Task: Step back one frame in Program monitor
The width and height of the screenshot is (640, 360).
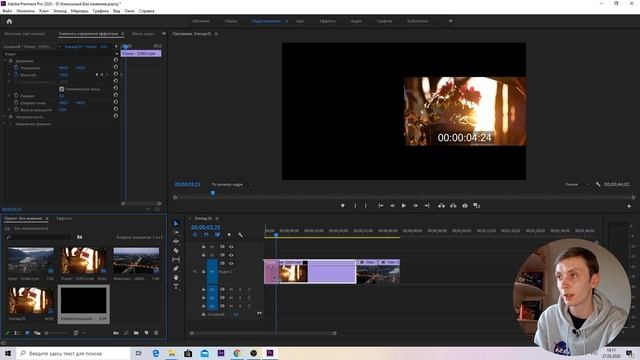Action: (x=392, y=206)
